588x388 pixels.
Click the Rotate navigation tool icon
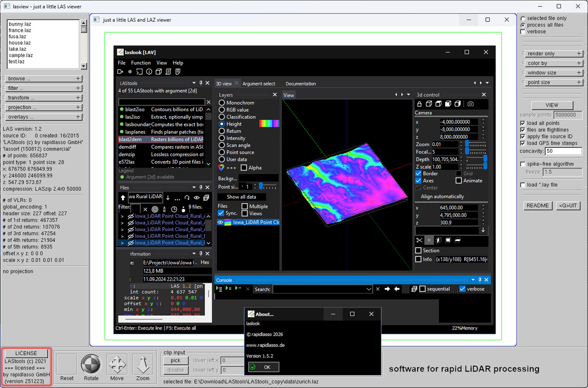[x=91, y=365]
